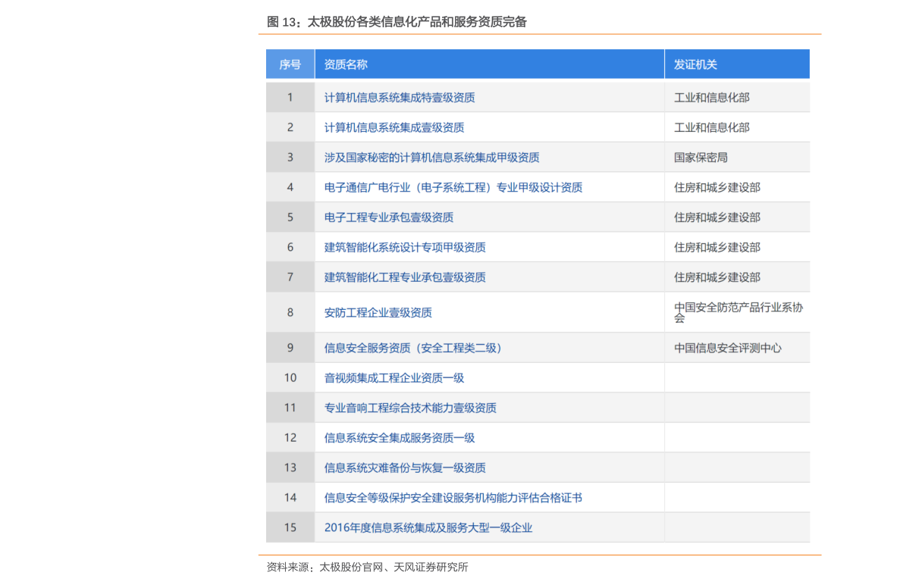
Task: Click the 电子通信广电行业 专业甲级设计资质 link
Action: pos(453,187)
